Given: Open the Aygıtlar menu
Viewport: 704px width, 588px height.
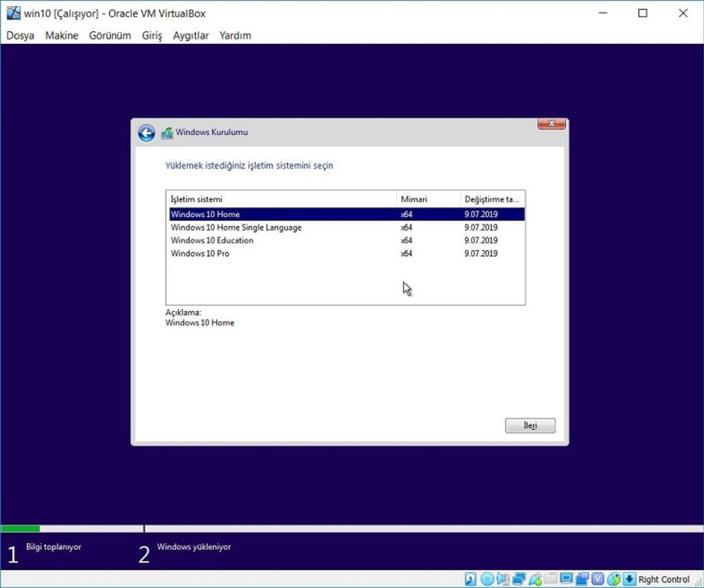Looking at the screenshot, I should pyautogui.click(x=190, y=36).
